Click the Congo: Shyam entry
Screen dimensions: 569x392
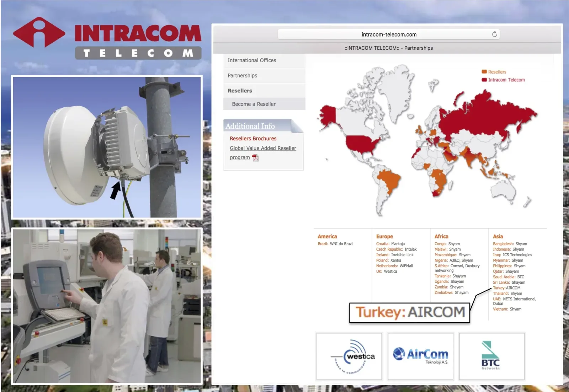click(447, 244)
